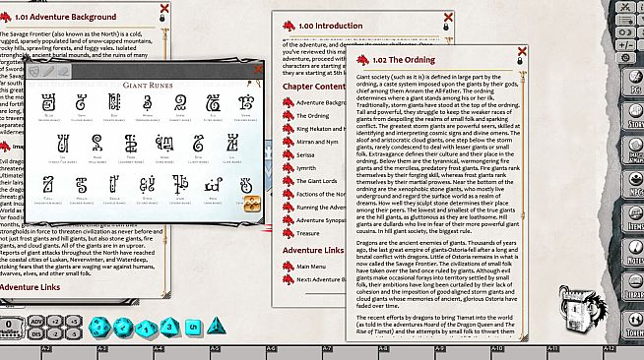Select the pencil drawing tool in Giant Runes
The width and height of the screenshot is (644, 360).
49,72
